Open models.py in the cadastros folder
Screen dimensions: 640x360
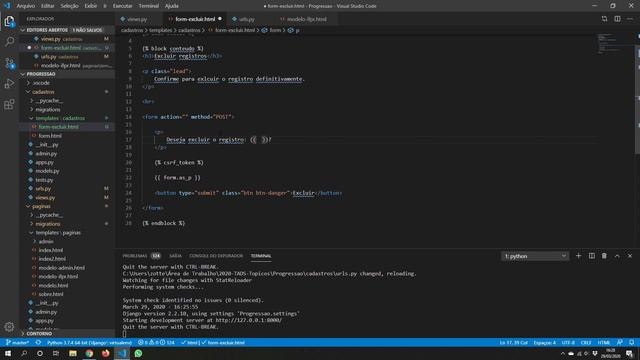pyautogui.click(x=67, y=171)
